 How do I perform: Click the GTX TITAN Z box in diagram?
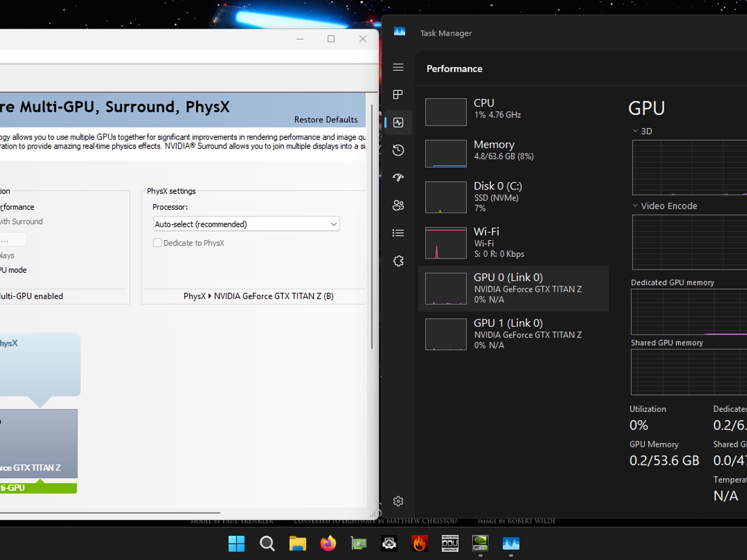(39, 443)
